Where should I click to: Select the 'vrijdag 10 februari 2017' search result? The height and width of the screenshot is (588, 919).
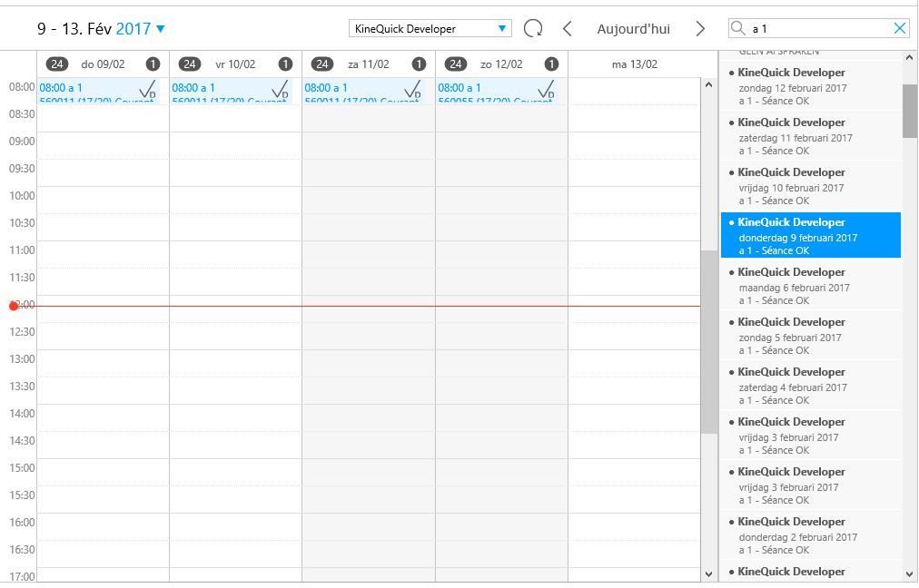tap(811, 186)
